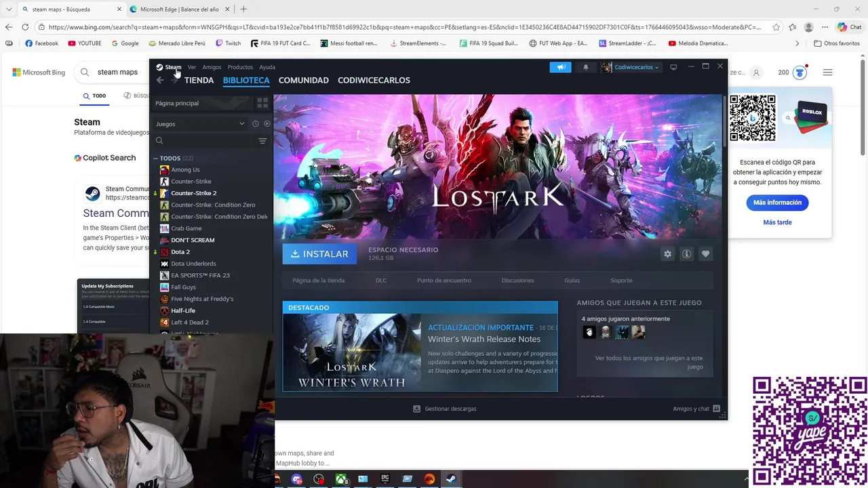Click the INSTALAR button
868x488 pixels.
(x=319, y=253)
